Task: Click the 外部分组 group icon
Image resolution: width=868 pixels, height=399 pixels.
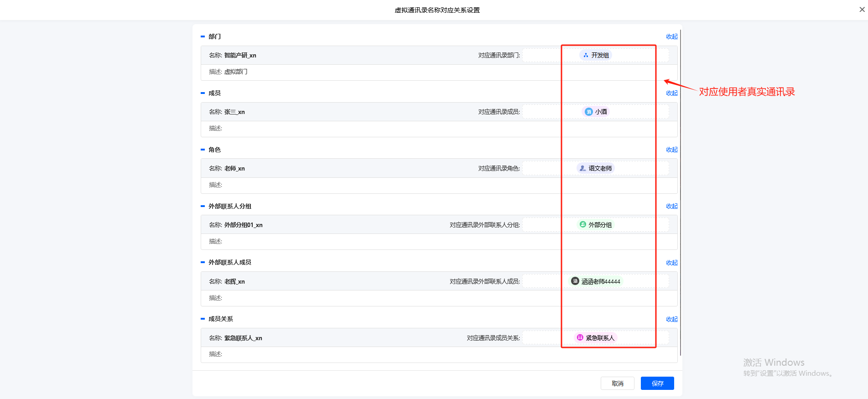Action: [582, 224]
